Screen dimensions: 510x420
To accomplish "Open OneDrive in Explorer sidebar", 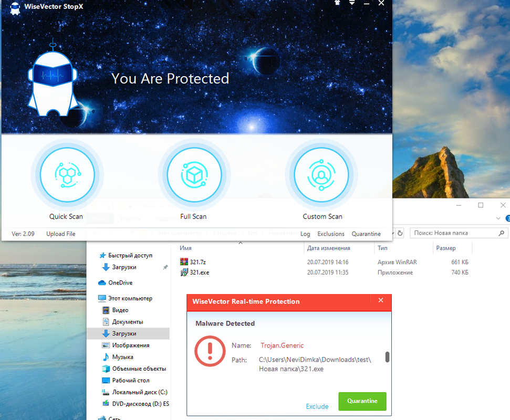I will tap(120, 283).
